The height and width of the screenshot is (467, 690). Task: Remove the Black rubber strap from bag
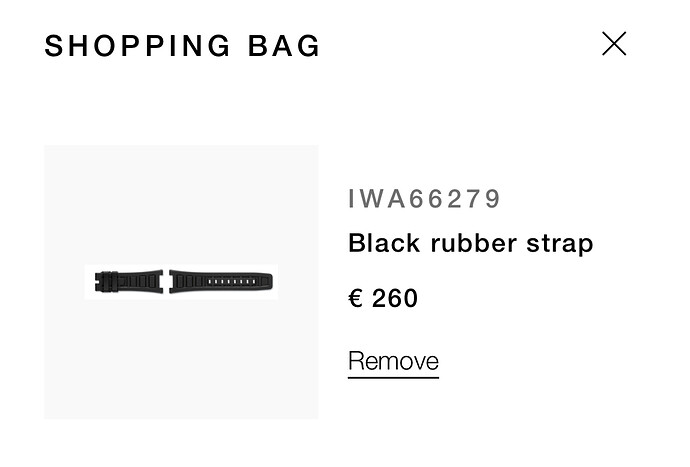pyautogui.click(x=393, y=362)
